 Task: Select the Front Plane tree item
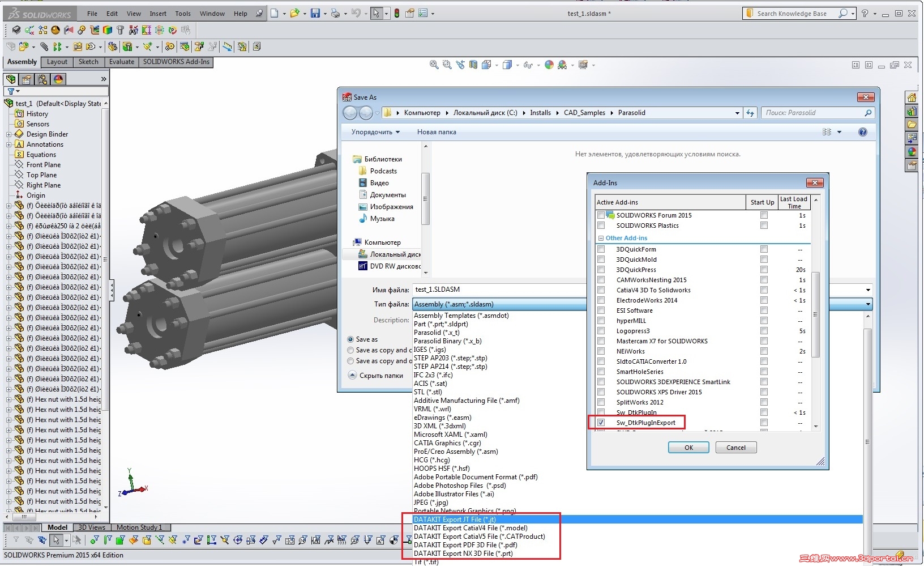(x=43, y=165)
